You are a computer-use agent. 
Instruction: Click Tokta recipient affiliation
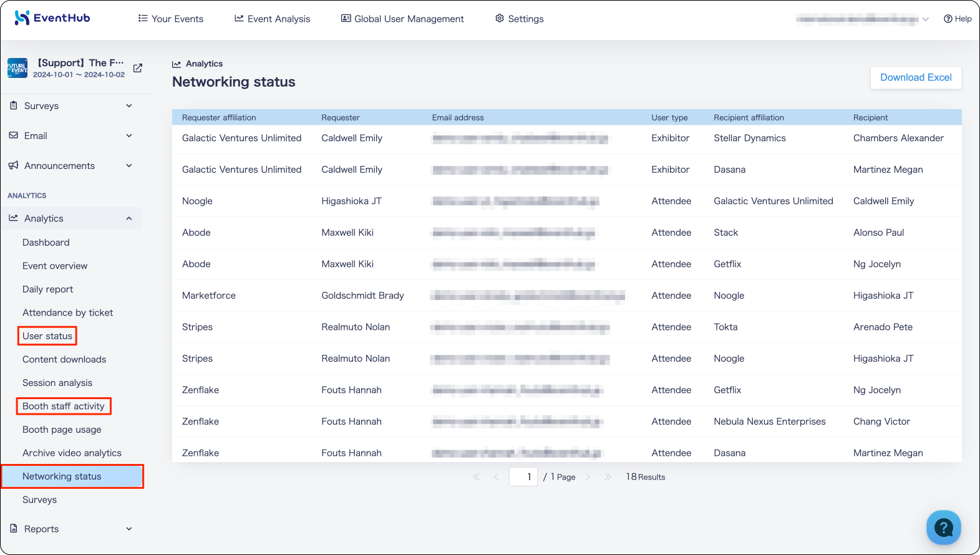(x=725, y=327)
